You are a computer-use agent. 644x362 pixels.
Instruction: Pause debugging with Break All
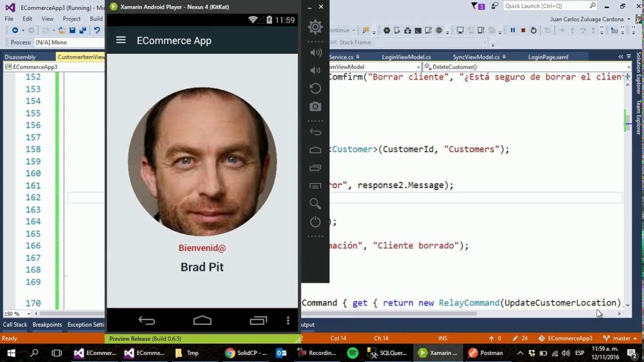pyautogui.click(x=513, y=30)
